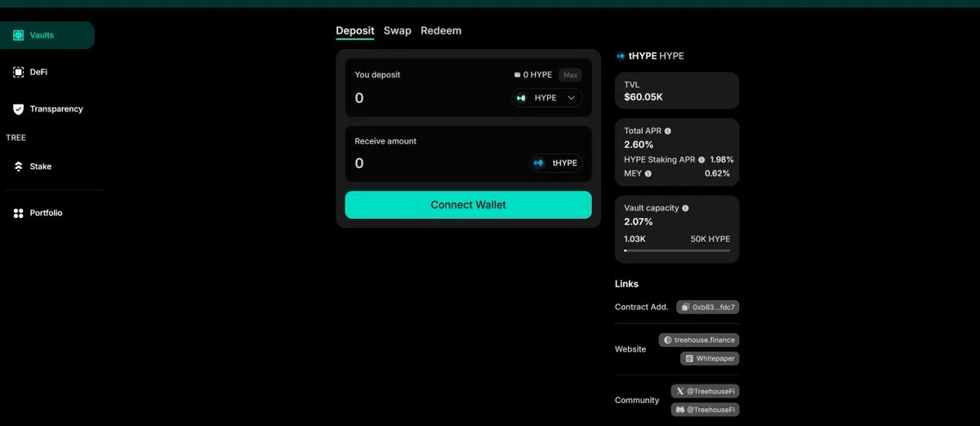Click the HYPE Staking APR info icon

click(x=702, y=160)
